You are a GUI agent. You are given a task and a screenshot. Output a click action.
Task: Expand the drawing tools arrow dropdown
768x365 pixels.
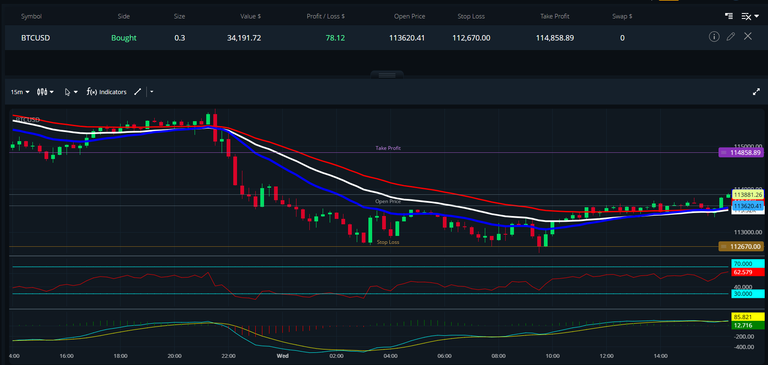[x=152, y=92]
